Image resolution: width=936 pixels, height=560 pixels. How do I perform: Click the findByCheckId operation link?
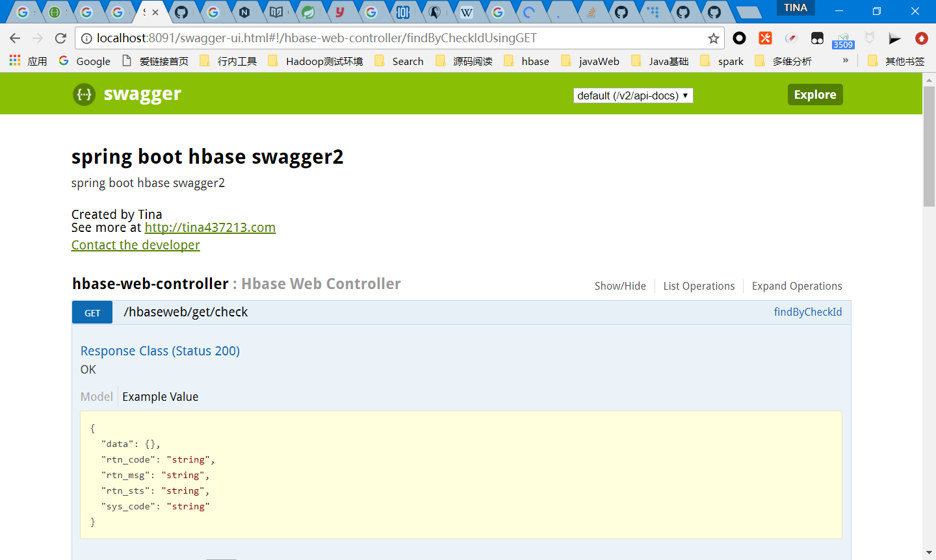808,312
